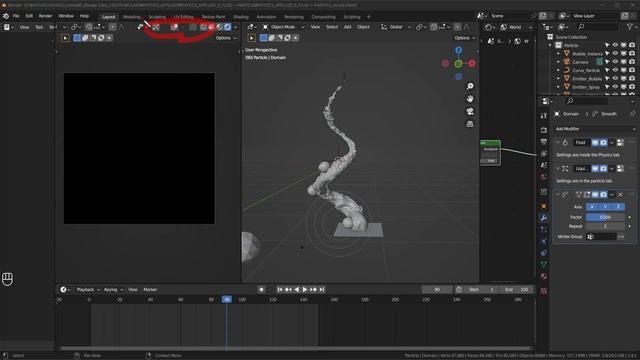Open Options dropdown in 3D viewport
The height and width of the screenshot is (360, 640).
click(x=464, y=38)
